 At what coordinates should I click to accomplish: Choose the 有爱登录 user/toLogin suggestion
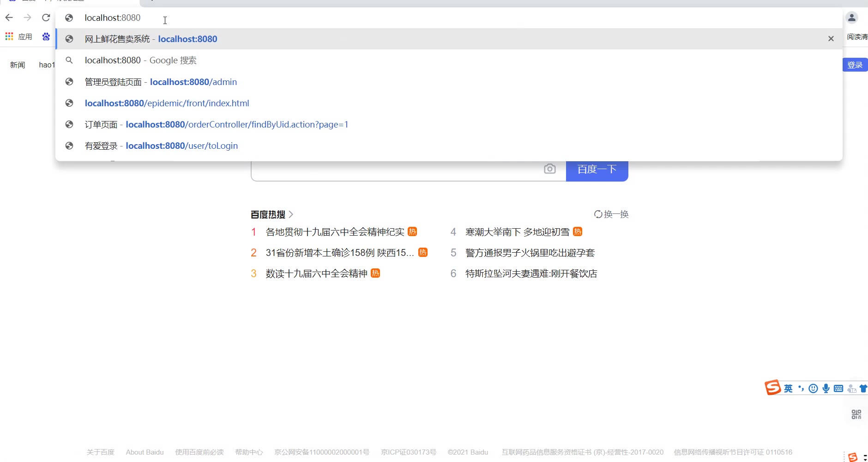[x=449, y=146]
